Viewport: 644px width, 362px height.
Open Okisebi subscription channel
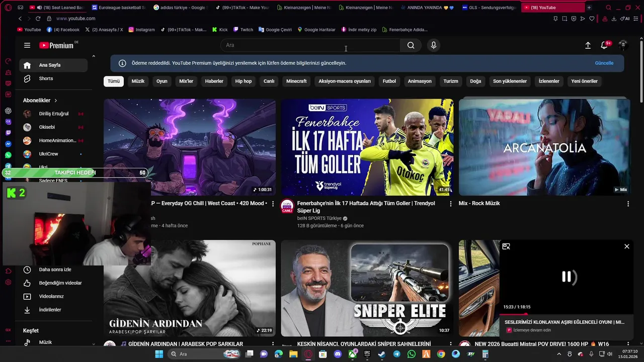[53, 127]
